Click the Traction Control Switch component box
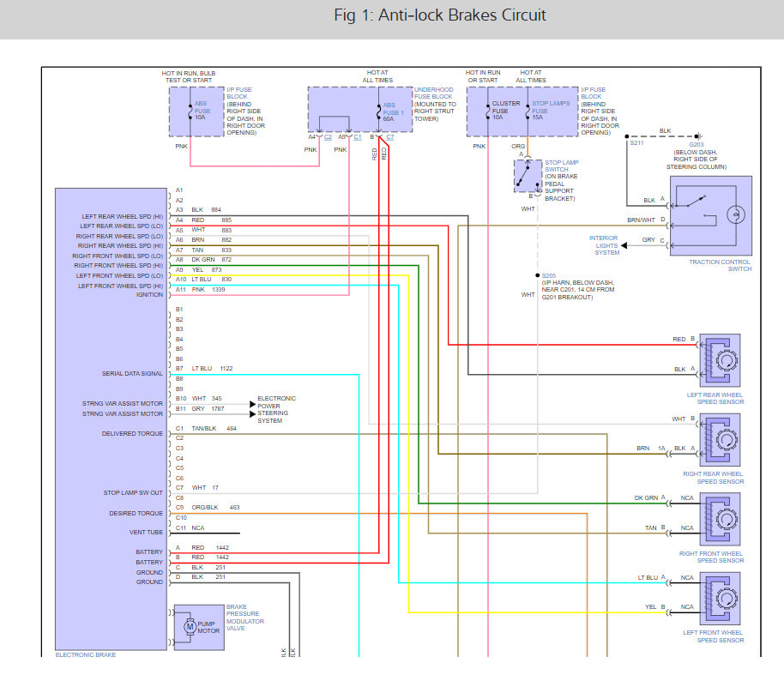784x675 pixels. (x=711, y=216)
